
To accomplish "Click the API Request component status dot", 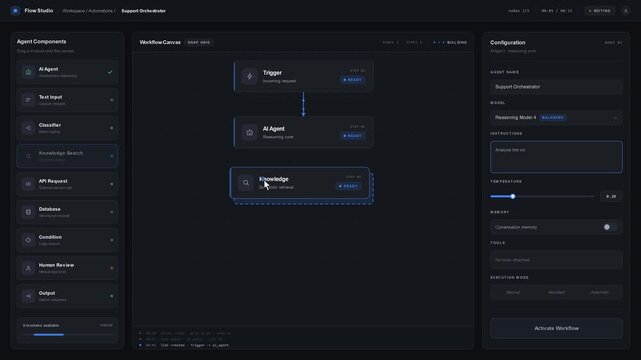I will pos(112,184).
